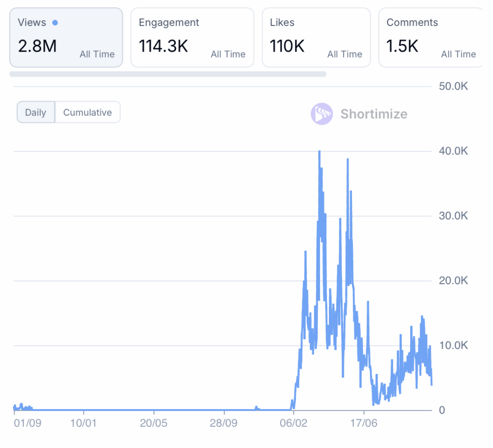Click the blue dot beside Views
Image resolution: width=493 pixels, height=448 pixels.
coord(55,23)
